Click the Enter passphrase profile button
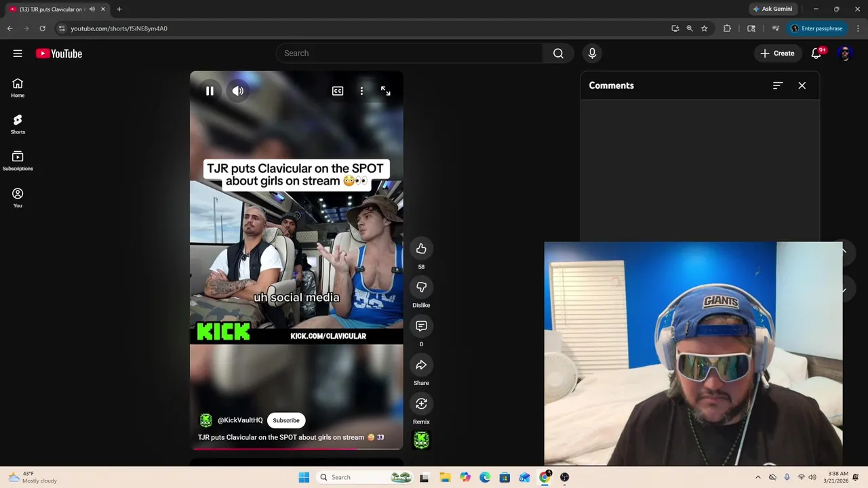 [816, 28]
